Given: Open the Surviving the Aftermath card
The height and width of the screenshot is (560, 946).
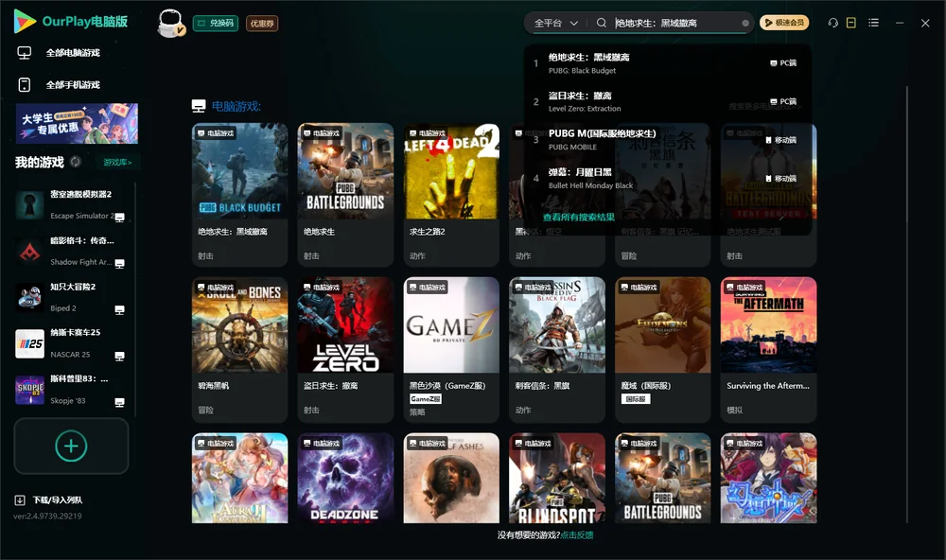Looking at the screenshot, I should point(768,349).
